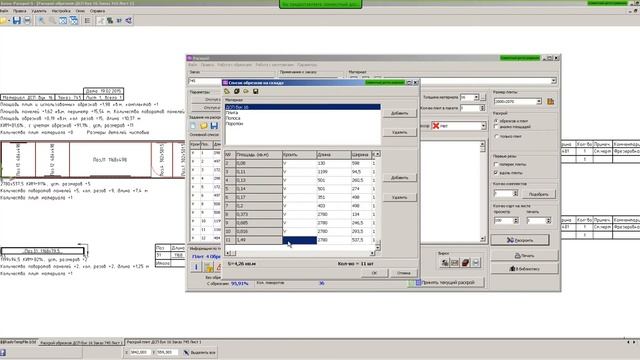The height and width of the screenshot is (360, 640).
Task: Click the zoom-to-fit window icon in main toolbar
Action: (63, 20)
